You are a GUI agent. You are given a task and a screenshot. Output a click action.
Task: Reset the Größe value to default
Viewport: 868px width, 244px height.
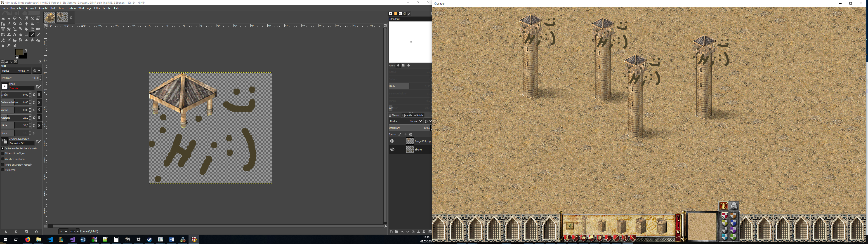[34, 95]
